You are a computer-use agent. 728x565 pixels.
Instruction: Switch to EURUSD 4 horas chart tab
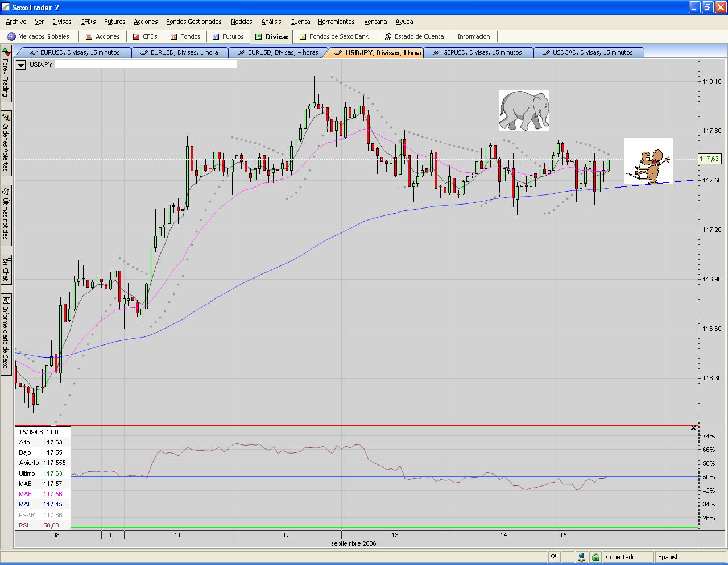(278, 52)
